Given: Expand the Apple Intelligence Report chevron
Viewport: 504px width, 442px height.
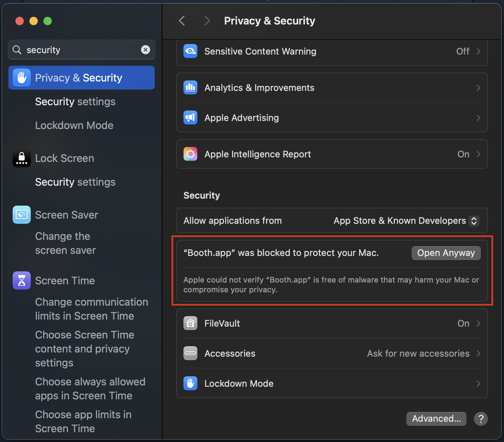Looking at the screenshot, I should (478, 154).
